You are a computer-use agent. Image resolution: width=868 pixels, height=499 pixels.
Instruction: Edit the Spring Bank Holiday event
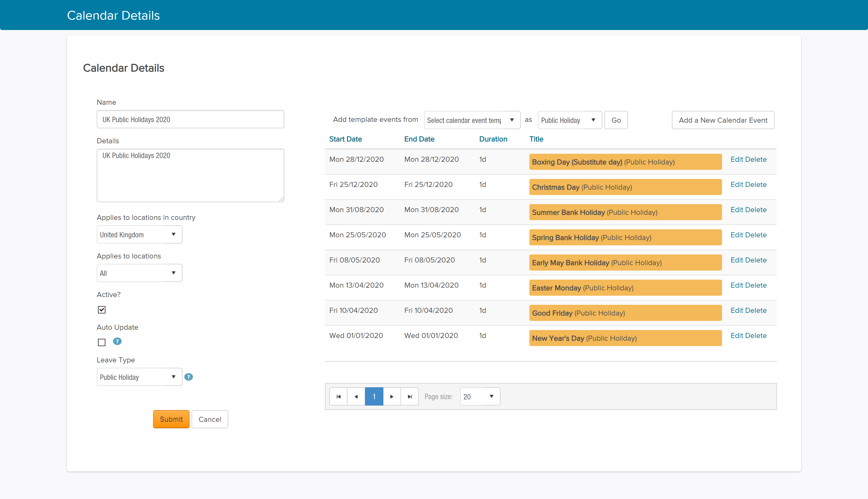737,235
